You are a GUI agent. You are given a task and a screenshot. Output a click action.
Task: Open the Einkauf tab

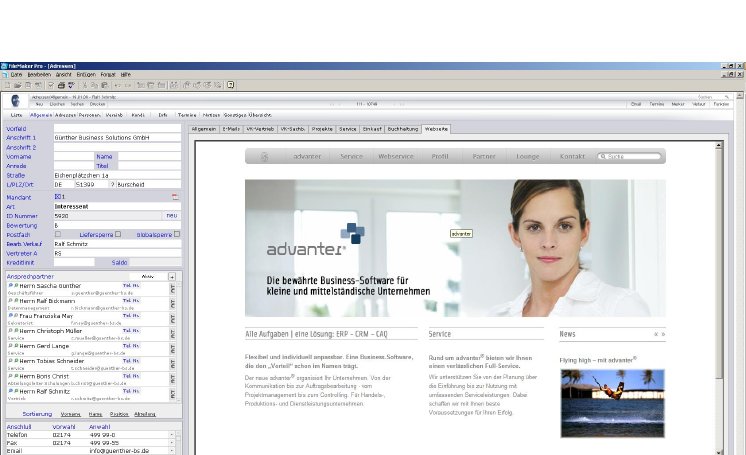pos(372,129)
